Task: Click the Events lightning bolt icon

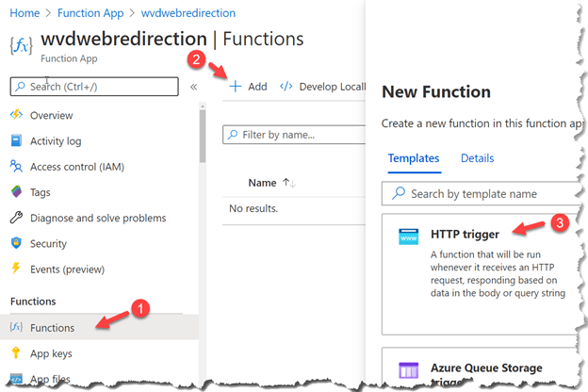Action: click(16, 269)
